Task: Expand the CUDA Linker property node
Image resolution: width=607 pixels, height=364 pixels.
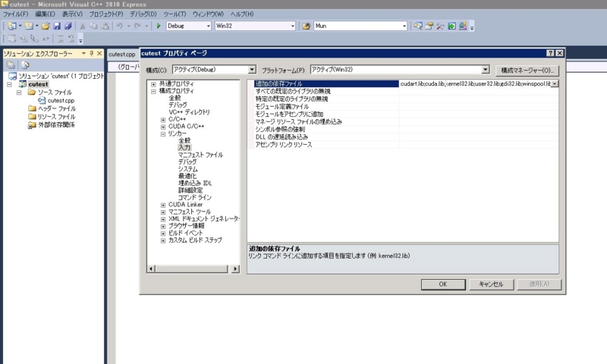Action: 163,205
